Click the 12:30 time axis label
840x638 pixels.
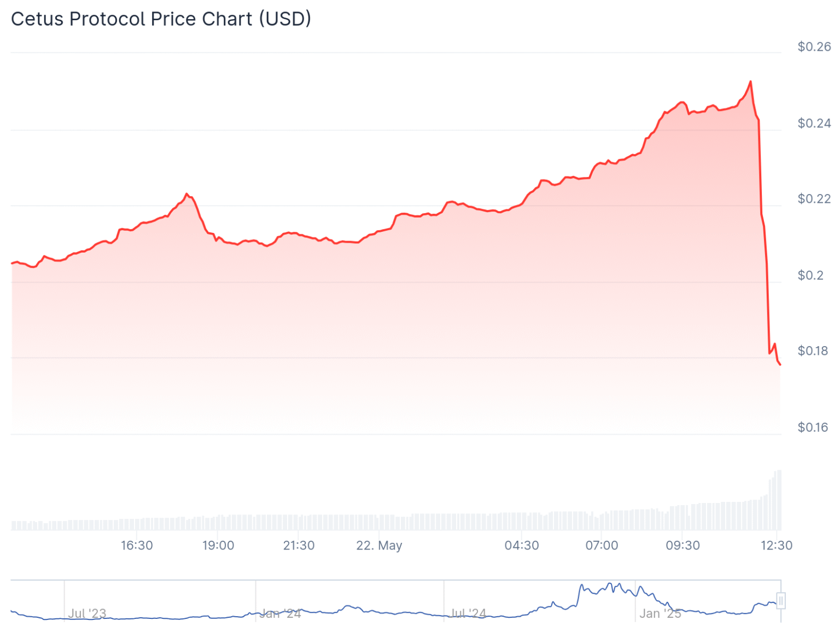(777, 546)
